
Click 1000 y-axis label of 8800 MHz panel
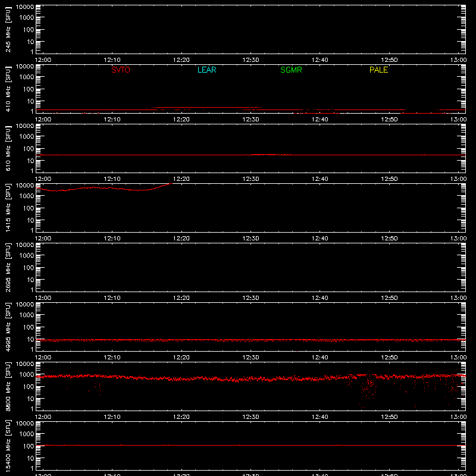(27, 375)
